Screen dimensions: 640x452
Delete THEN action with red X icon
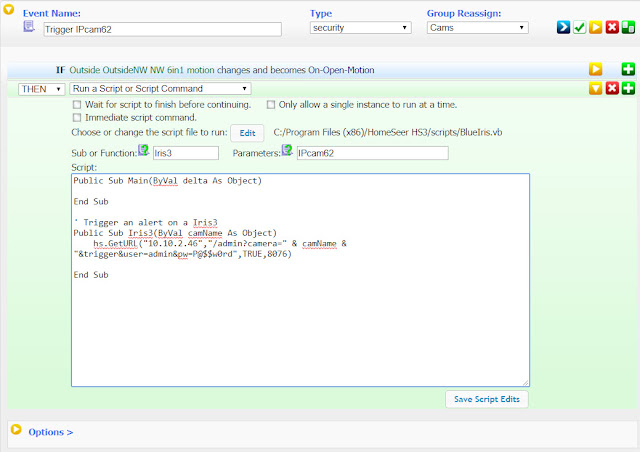pyautogui.click(x=612, y=88)
